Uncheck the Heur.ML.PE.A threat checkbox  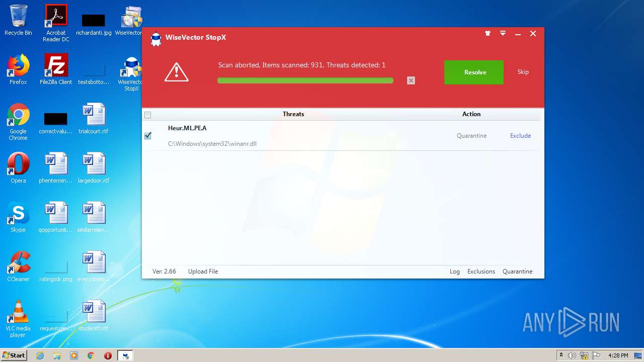tap(148, 136)
